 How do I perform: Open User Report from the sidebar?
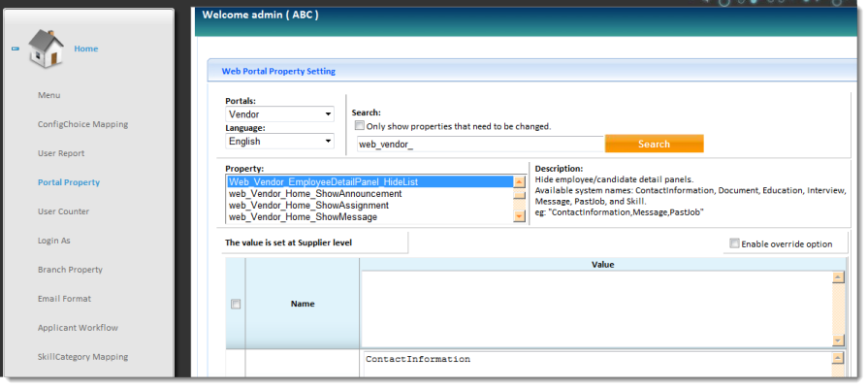pyautogui.click(x=61, y=153)
